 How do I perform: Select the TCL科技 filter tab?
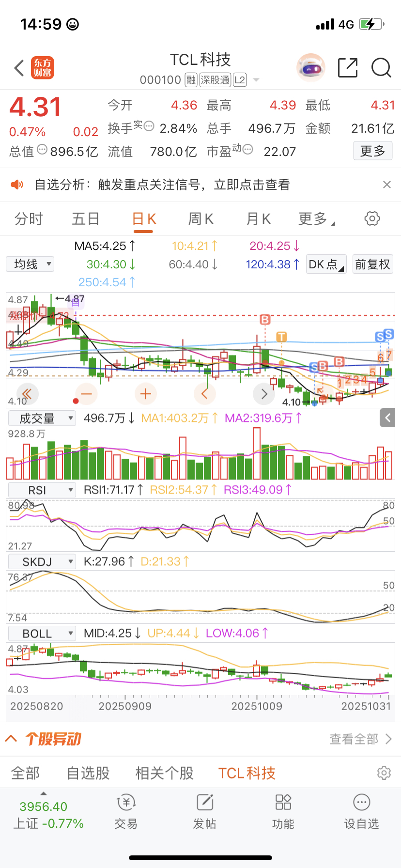(247, 773)
